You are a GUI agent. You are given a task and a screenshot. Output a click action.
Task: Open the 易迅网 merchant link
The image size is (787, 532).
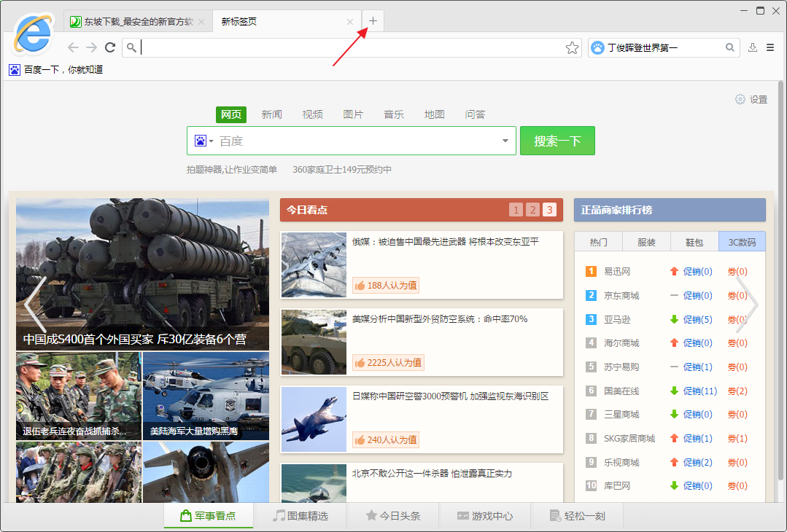coord(617,271)
